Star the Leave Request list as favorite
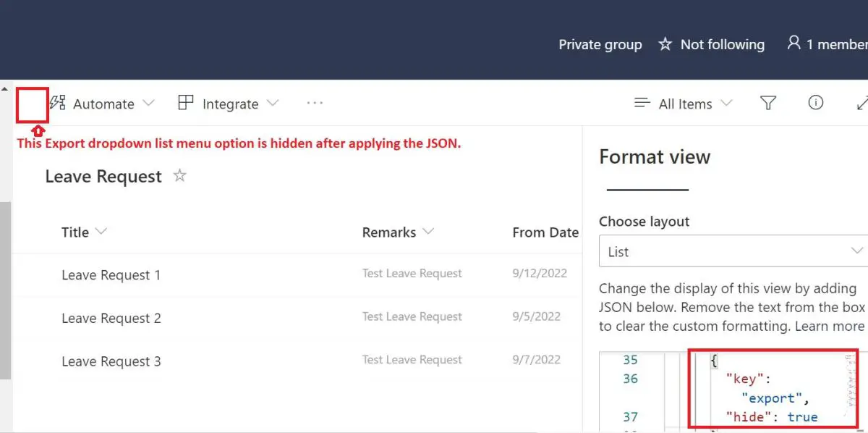Image resolution: width=868 pixels, height=433 pixels. pyautogui.click(x=179, y=175)
